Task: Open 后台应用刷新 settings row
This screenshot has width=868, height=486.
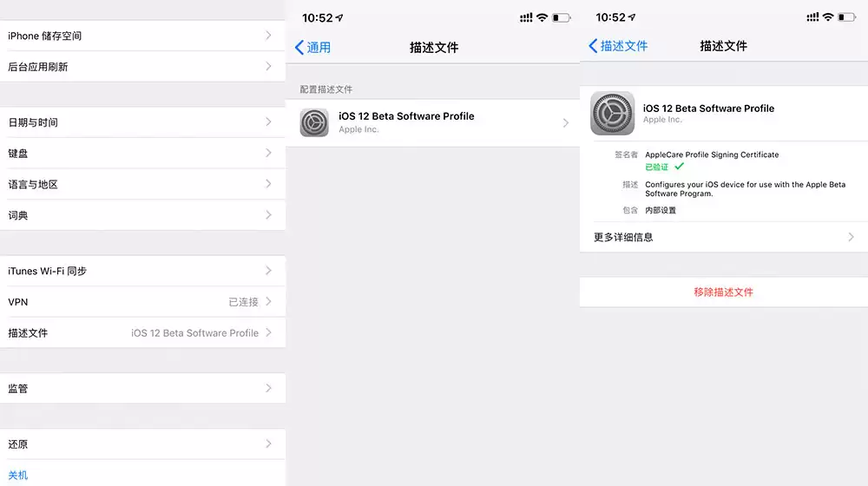Action: click(142, 67)
